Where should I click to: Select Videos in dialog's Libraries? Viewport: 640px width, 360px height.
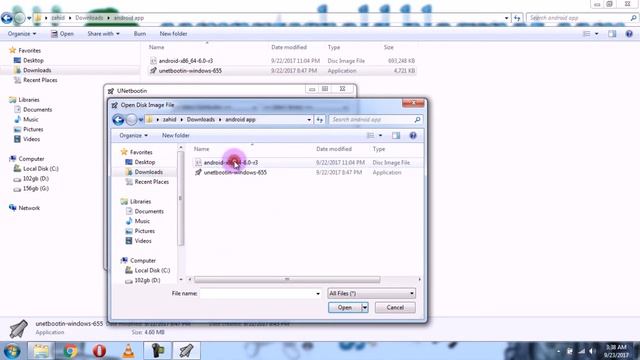click(x=143, y=241)
